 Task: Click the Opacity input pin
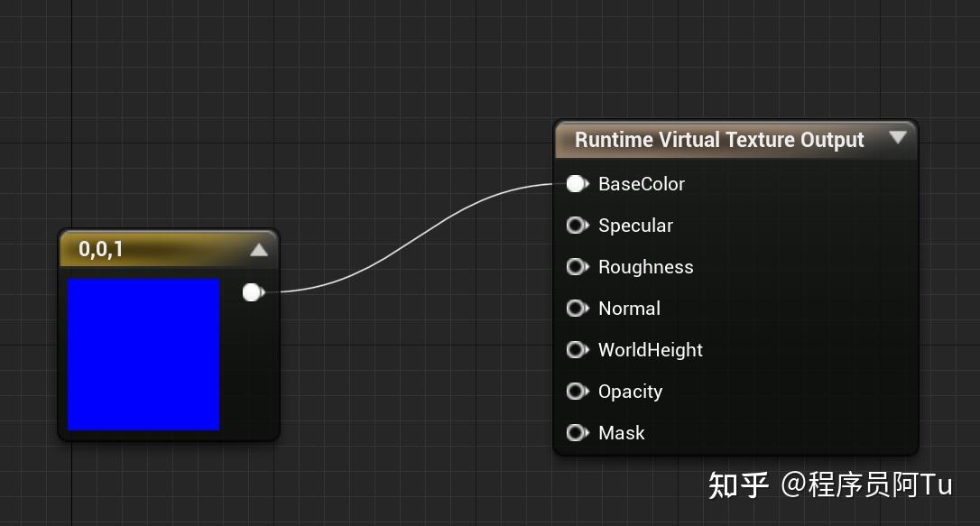(x=578, y=392)
